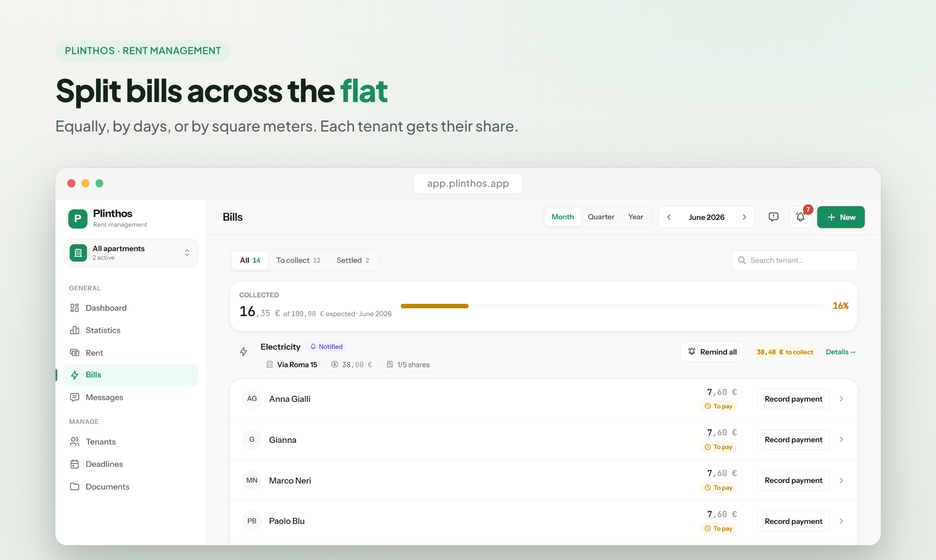This screenshot has height=560, width=936.
Task: Expand Gianna row chevron
Action: pyautogui.click(x=841, y=440)
